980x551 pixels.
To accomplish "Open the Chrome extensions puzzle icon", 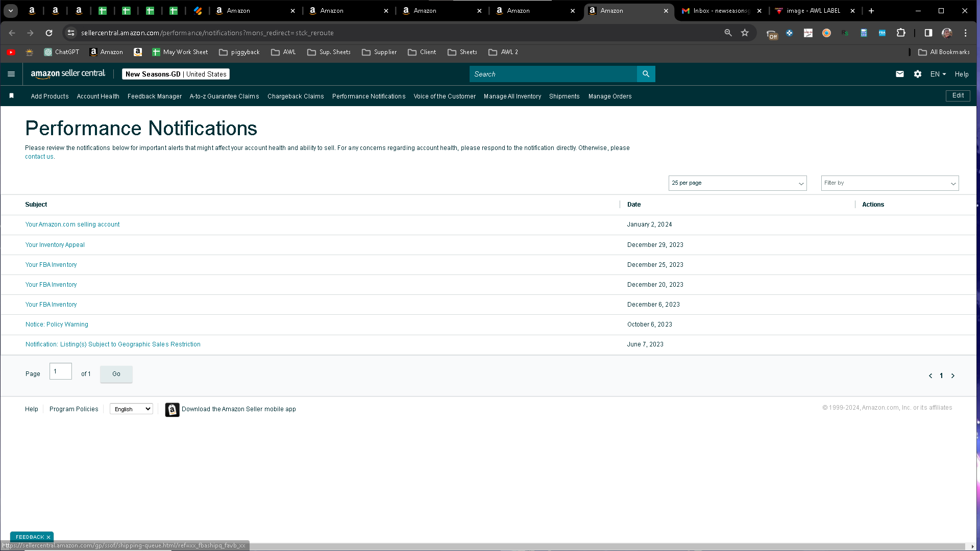I will point(901,33).
